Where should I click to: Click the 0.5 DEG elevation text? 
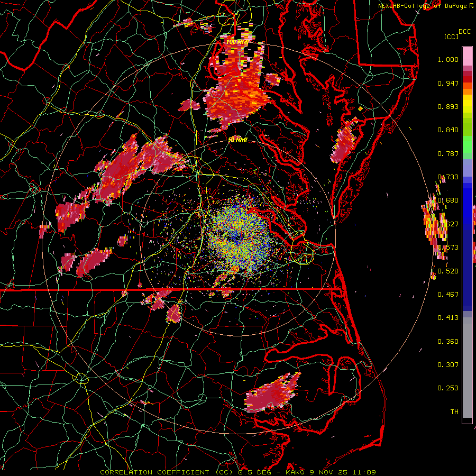[254, 472]
